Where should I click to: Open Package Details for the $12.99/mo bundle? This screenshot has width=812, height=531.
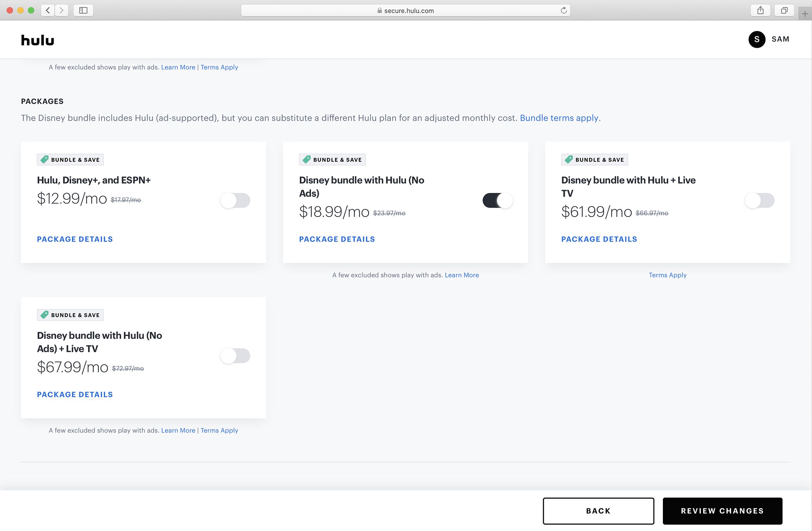[75, 239]
